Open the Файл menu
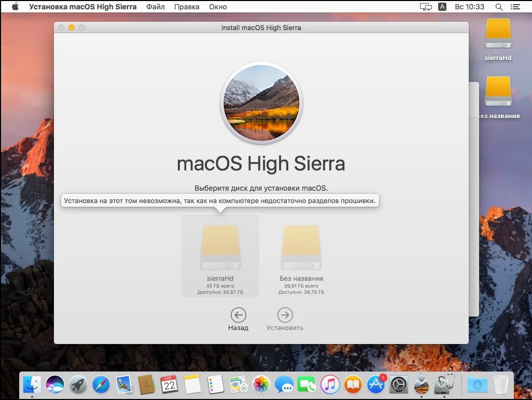The width and height of the screenshot is (532, 400). click(156, 6)
